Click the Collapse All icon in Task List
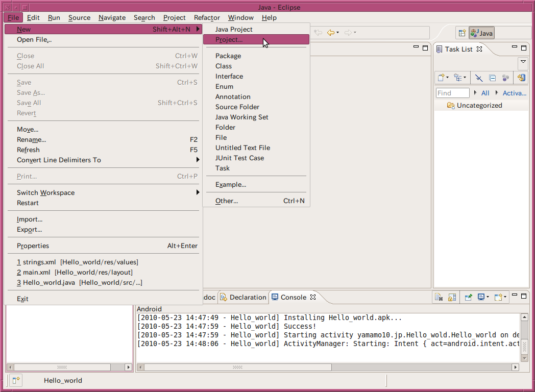 (x=492, y=78)
